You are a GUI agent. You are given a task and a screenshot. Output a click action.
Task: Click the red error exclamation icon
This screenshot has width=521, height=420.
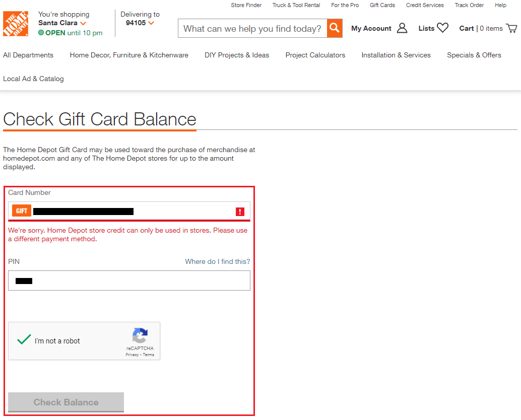[x=240, y=212]
